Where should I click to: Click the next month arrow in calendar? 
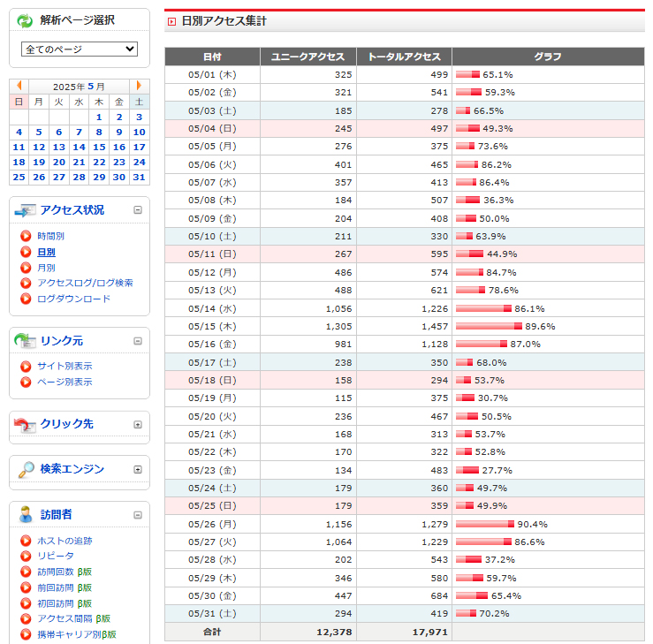pyautogui.click(x=139, y=87)
